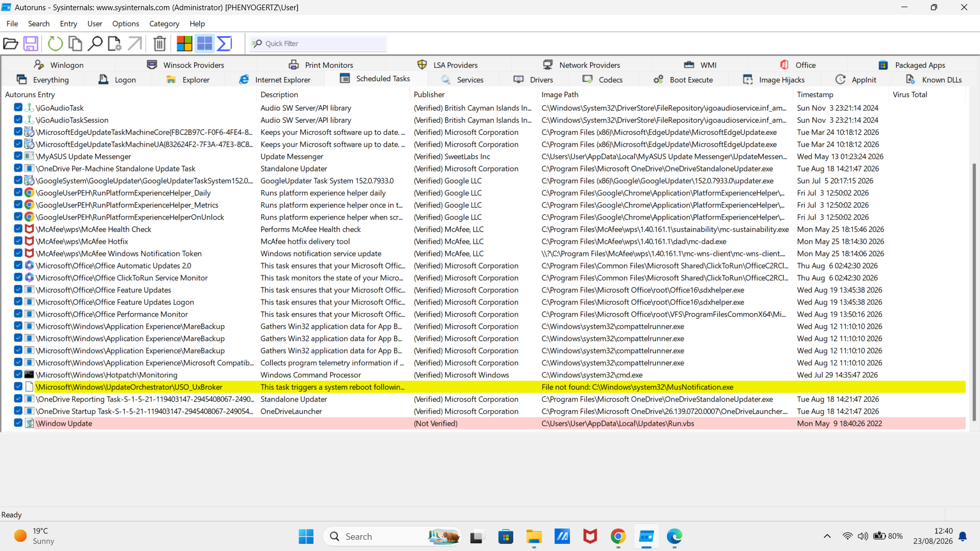Click the Jump to entry arrow icon
The width and height of the screenshot is (980, 551).
pos(135,44)
